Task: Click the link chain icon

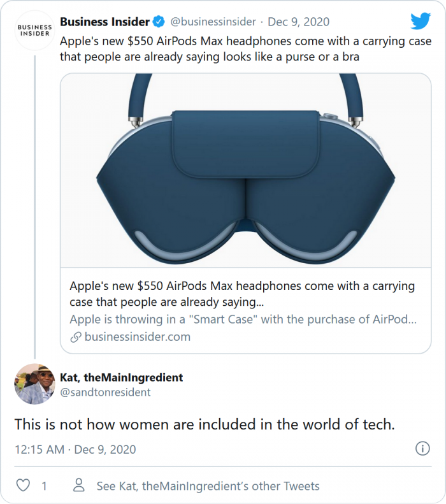Action: tap(75, 337)
